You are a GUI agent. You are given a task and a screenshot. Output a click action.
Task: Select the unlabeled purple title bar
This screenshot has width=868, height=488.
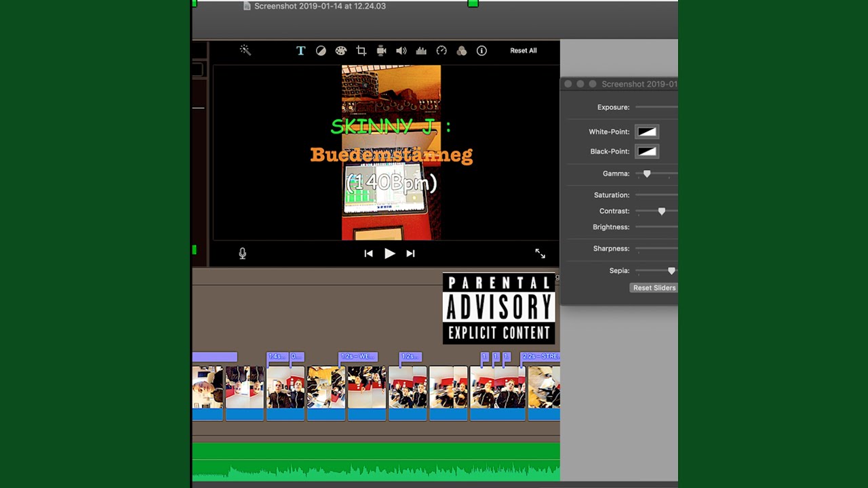coord(215,357)
